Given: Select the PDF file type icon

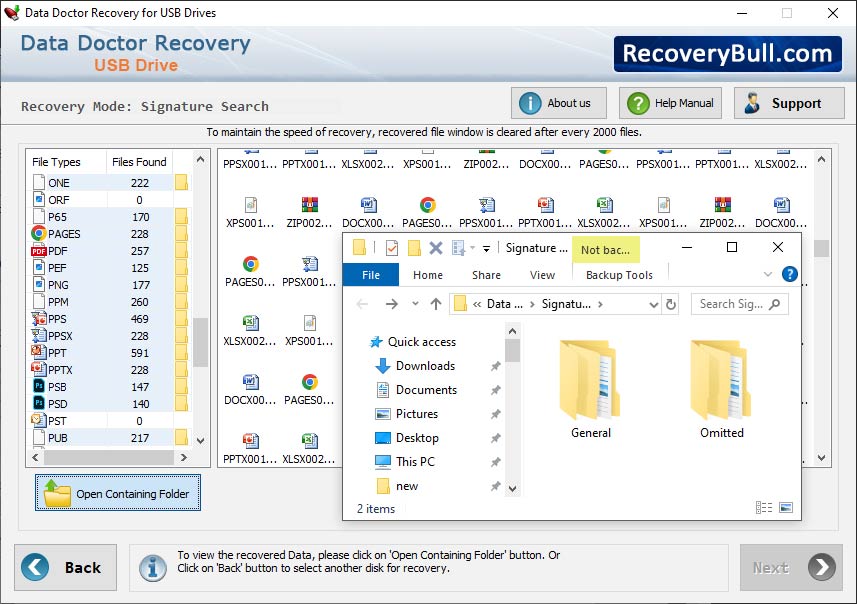Looking at the screenshot, I should 39,251.
